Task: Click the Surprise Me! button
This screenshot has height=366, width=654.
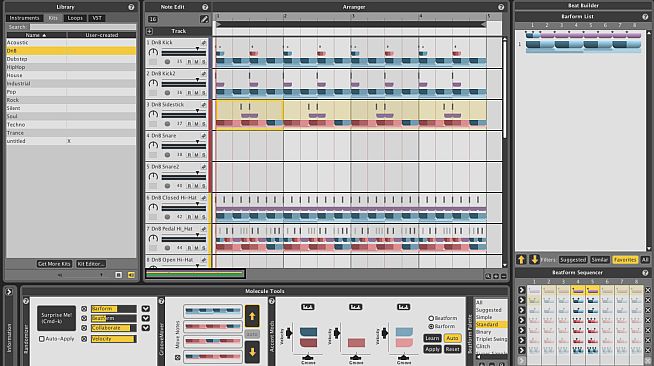Action: 56,318
